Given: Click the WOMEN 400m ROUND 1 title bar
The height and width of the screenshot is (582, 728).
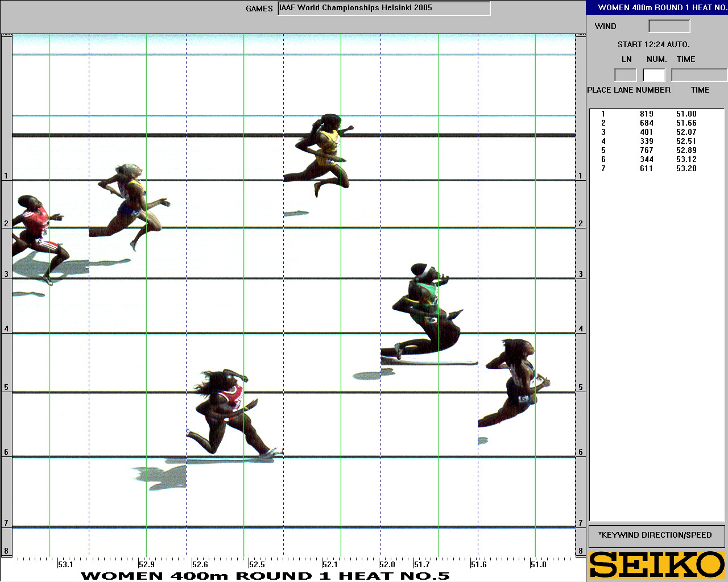Looking at the screenshot, I should coord(657,7).
